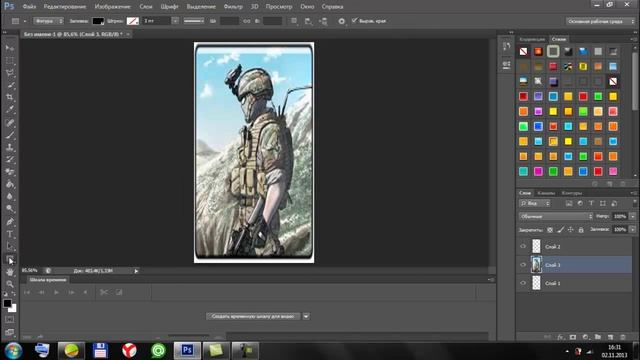Open workspace switcher dropdown
This screenshot has height=360, width=640.
pyautogui.click(x=601, y=21)
